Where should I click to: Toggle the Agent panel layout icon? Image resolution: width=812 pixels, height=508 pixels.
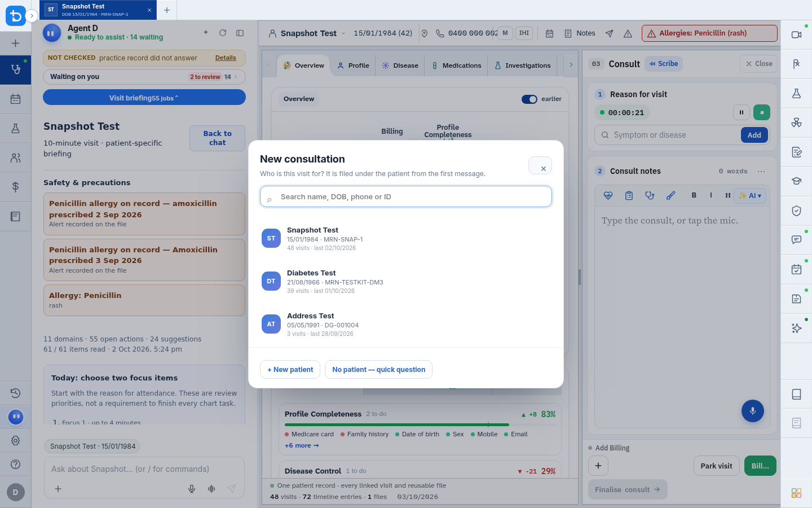(x=240, y=33)
